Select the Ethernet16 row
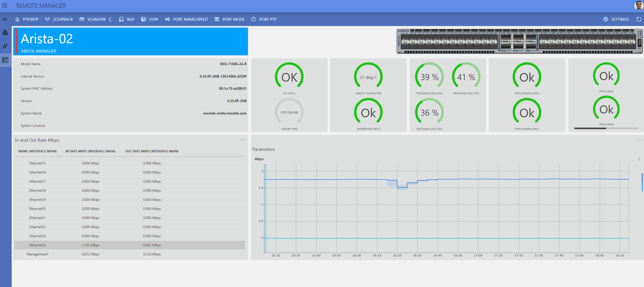This screenshot has width=644, height=287. (130, 172)
